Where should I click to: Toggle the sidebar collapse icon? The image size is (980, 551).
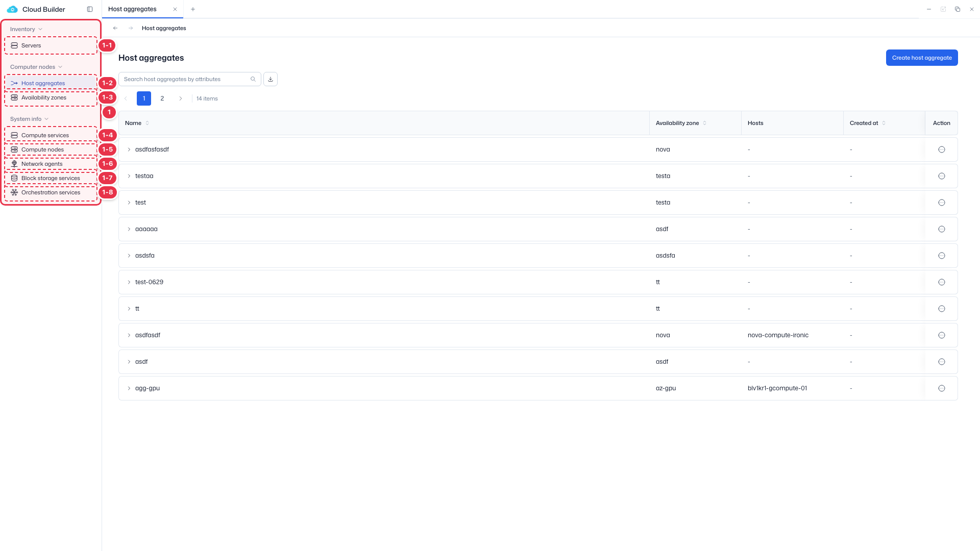click(x=90, y=9)
